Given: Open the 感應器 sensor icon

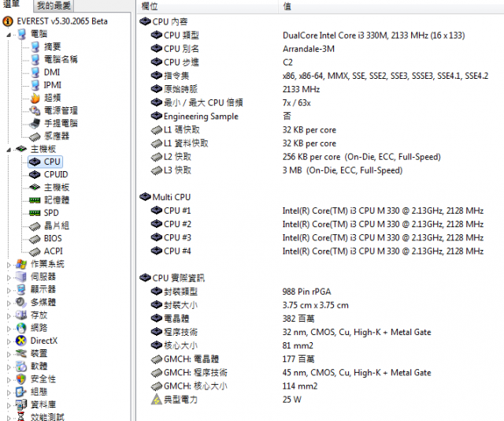Looking at the screenshot, I should (35, 136).
